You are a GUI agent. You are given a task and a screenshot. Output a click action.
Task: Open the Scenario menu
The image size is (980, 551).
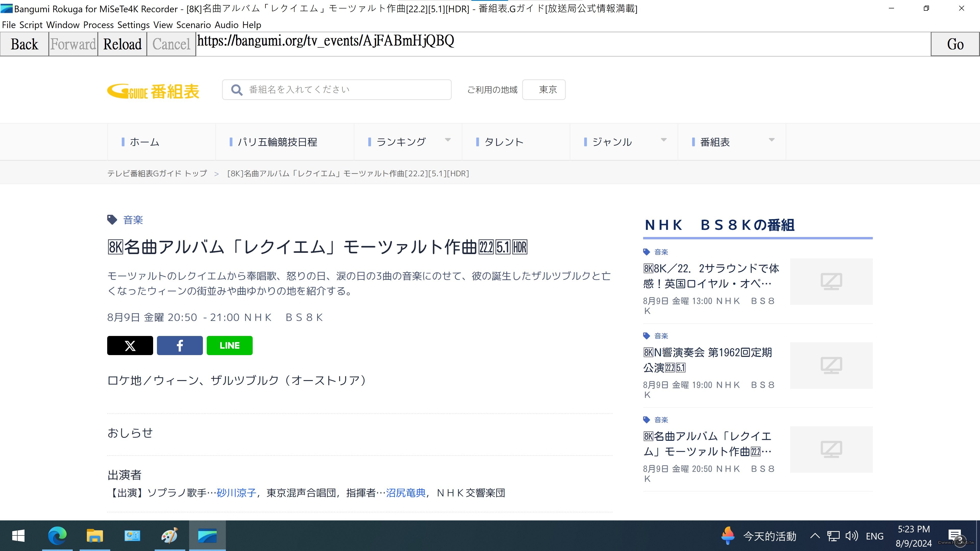[x=193, y=25]
